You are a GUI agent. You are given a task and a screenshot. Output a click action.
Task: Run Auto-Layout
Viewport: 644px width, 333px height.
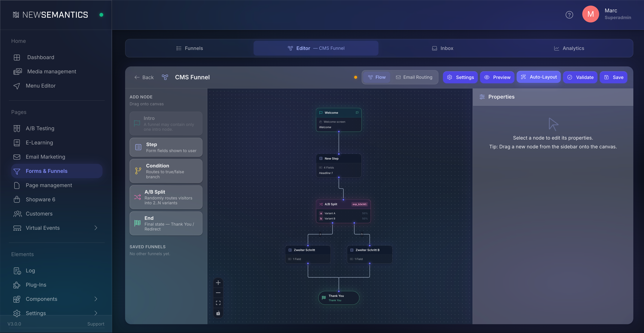[x=539, y=77]
